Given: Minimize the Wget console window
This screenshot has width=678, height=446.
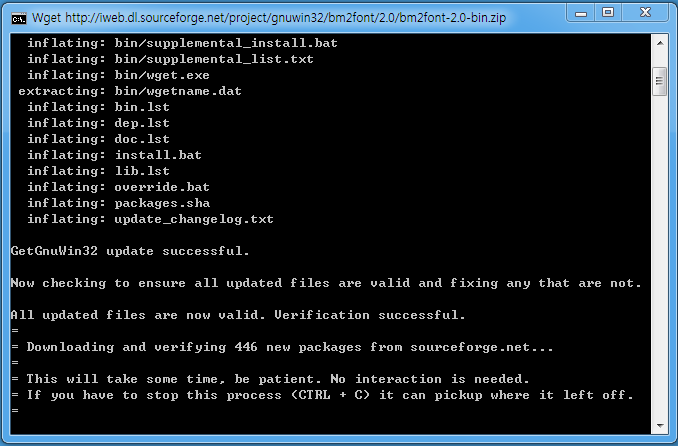Looking at the screenshot, I should pyautogui.click(x=581, y=13).
